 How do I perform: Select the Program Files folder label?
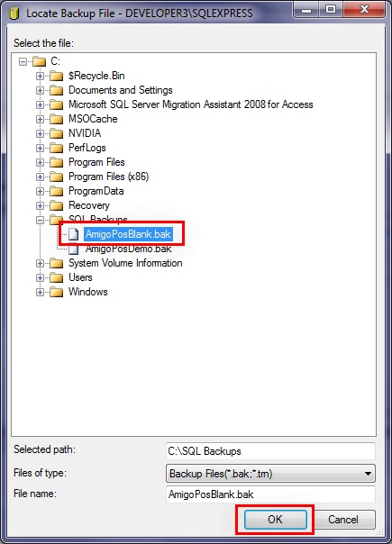coord(96,162)
